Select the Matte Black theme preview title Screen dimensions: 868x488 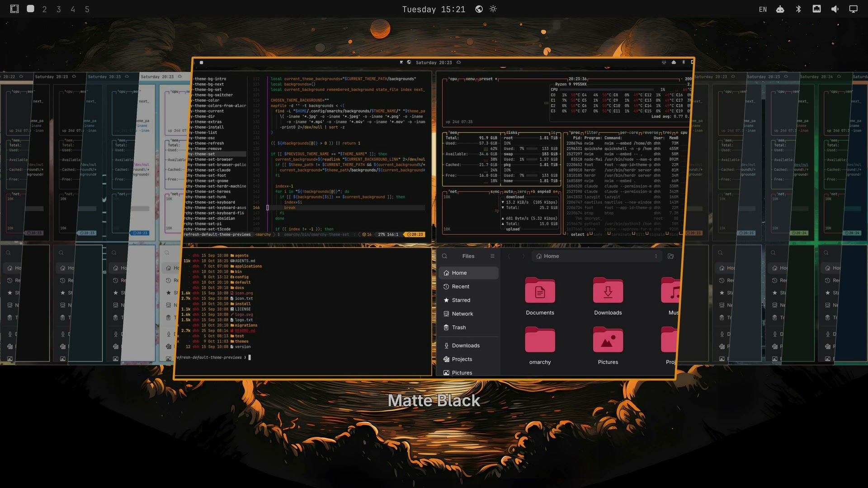[434, 400]
